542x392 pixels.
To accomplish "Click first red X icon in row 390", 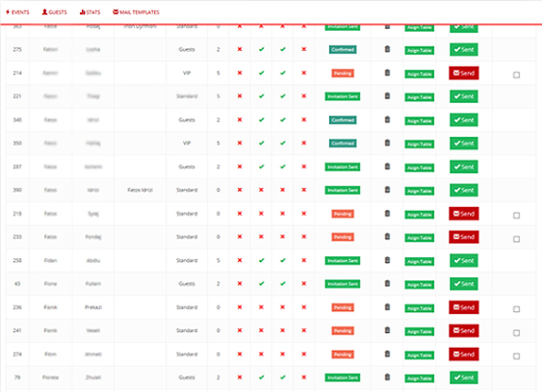I will tap(240, 190).
